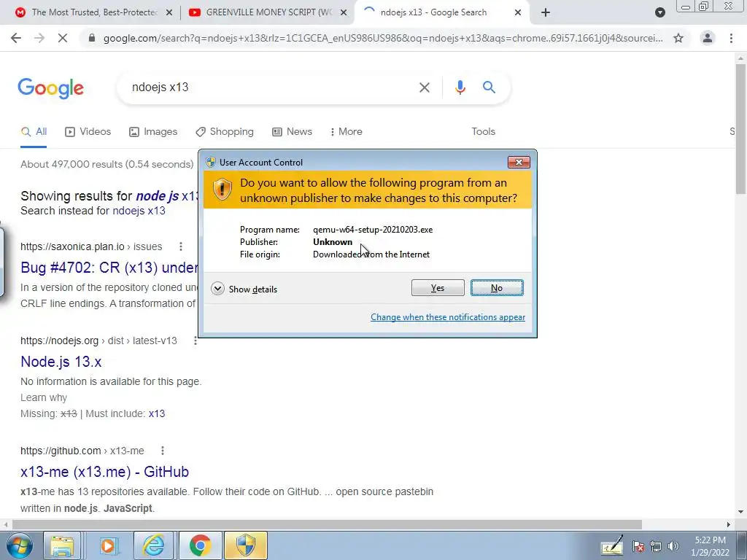Open options for github.com result
747x560 pixels.
[163, 451]
